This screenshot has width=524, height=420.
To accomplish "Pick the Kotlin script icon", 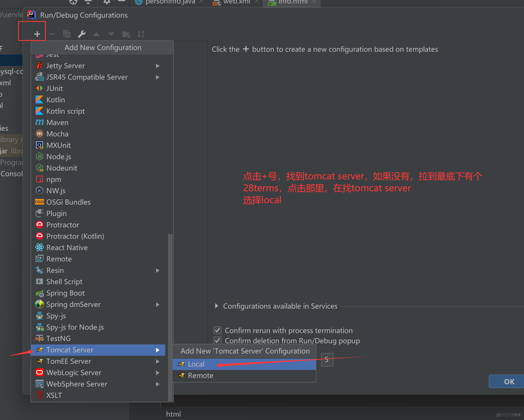I will (40, 111).
